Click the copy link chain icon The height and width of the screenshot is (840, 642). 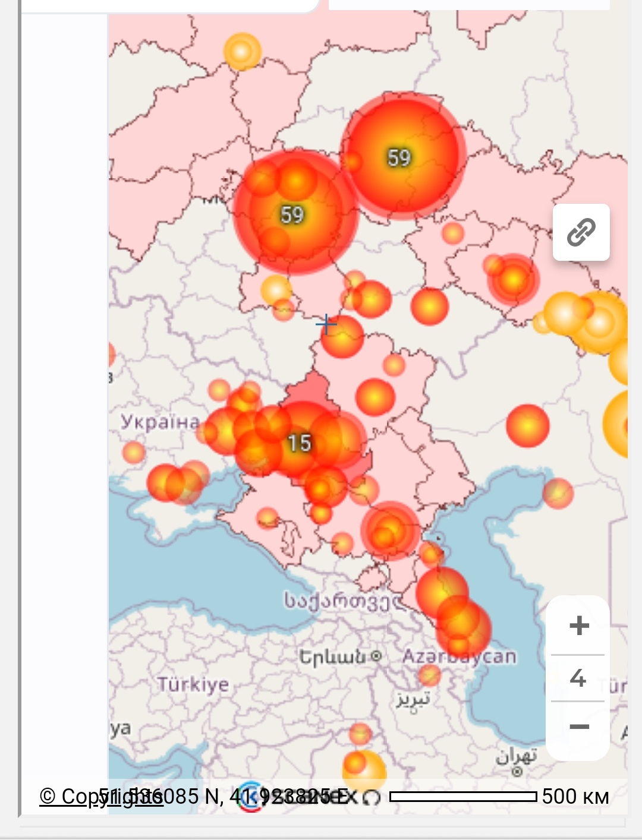581,232
